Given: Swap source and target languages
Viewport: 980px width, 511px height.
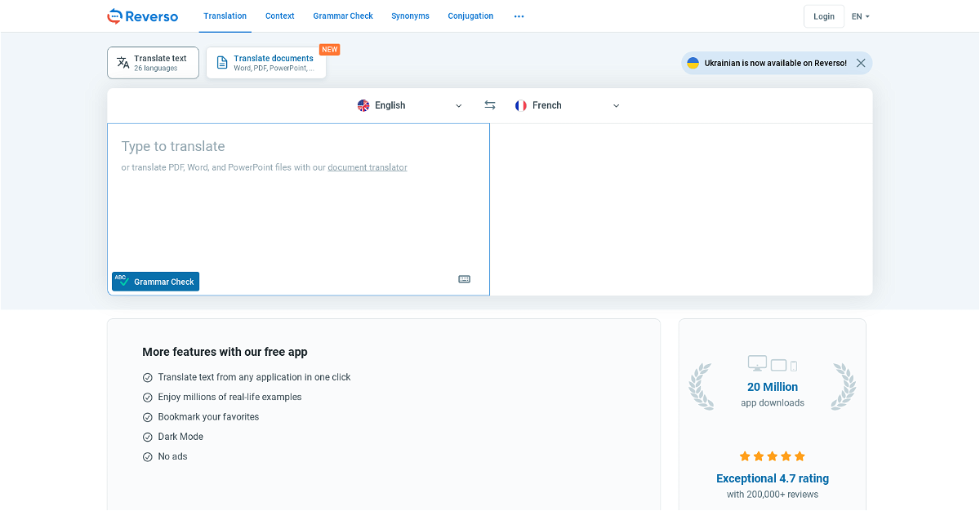Looking at the screenshot, I should (490, 105).
